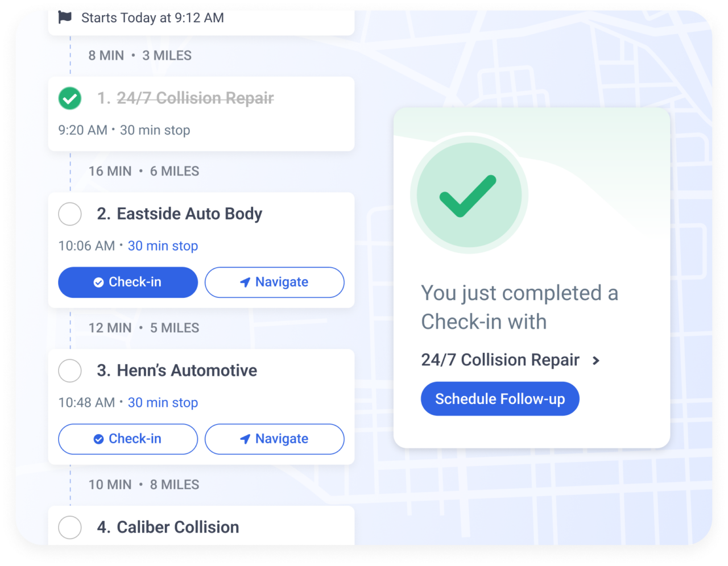Screen dimensions: 728x566
Task: Expand details via chevron next to 24/7 Collision Repair
Action: coord(596,360)
